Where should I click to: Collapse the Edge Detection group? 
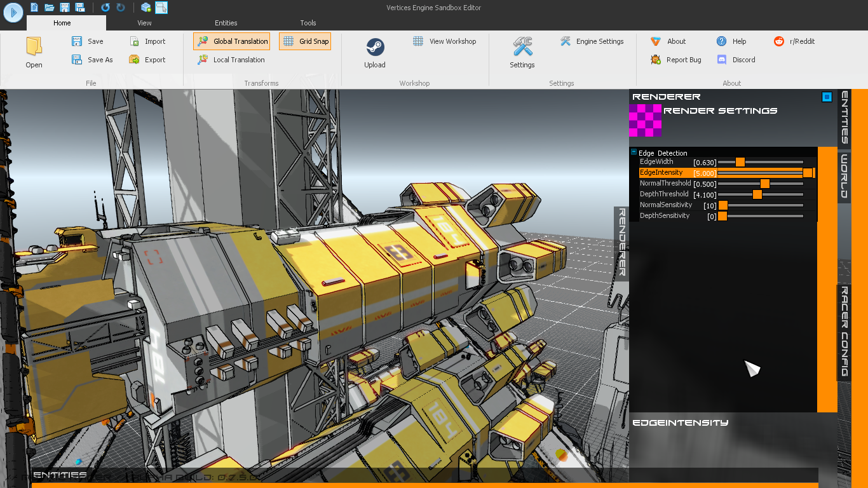coord(634,152)
